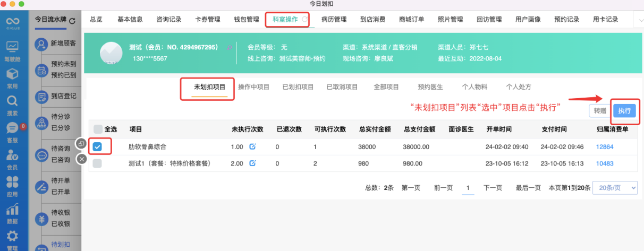Click the pop-out window icon on panel edge

pos(82,143)
